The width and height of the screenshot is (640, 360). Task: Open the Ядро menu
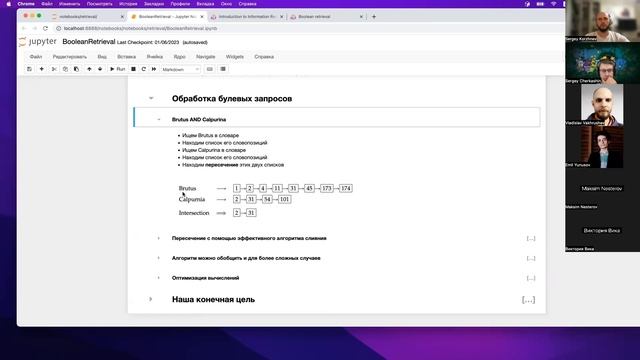click(180, 57)
